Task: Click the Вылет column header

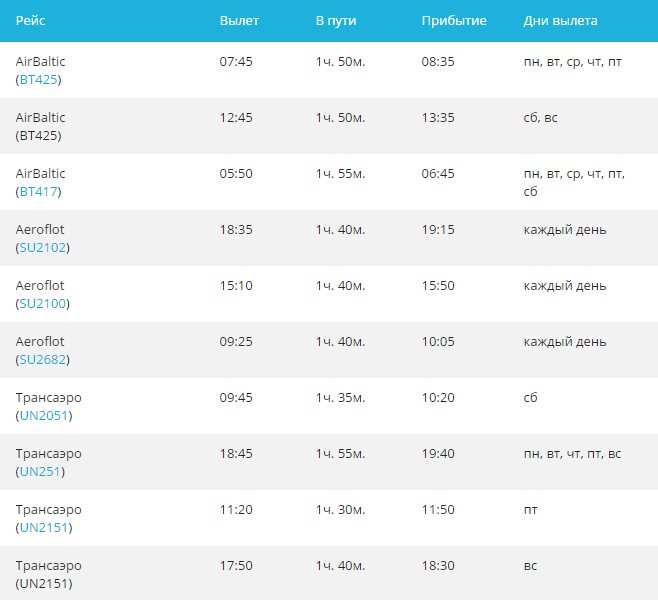Action: click(x=239, y=21)
